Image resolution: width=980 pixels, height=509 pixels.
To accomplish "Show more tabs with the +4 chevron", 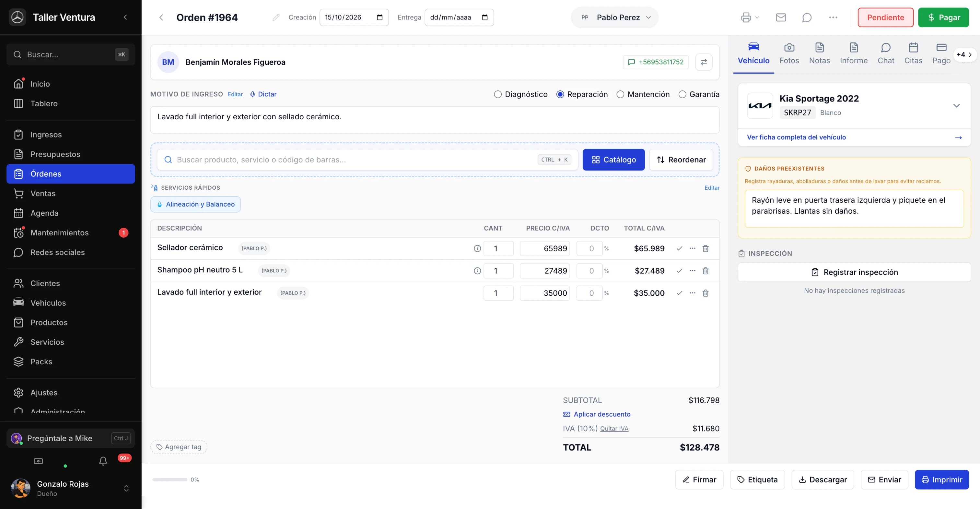I will 964,54.
